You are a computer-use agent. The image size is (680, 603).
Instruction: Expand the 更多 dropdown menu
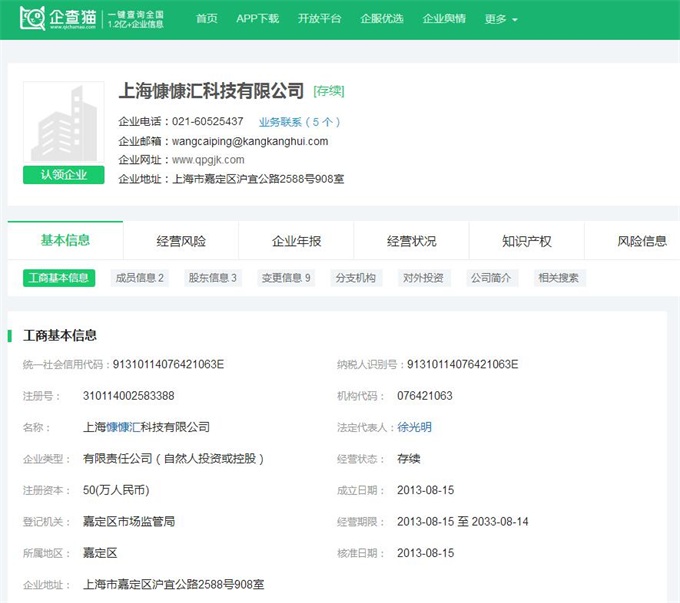pos(501,19)
